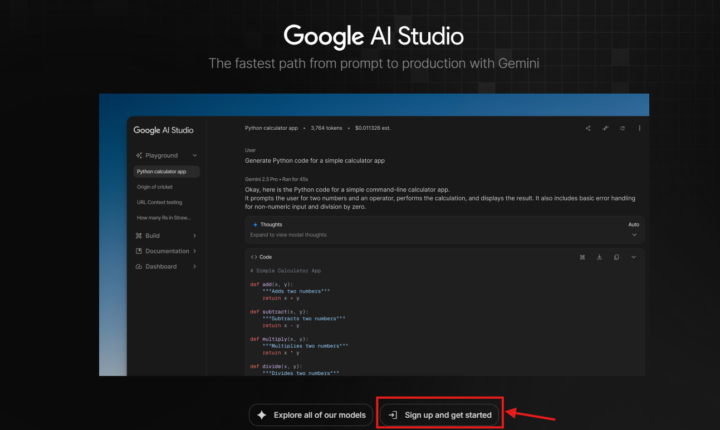This screenshot has height=430, width=720.
Task: Click the refresh icon in the prompt header
Action: point(622,128)
